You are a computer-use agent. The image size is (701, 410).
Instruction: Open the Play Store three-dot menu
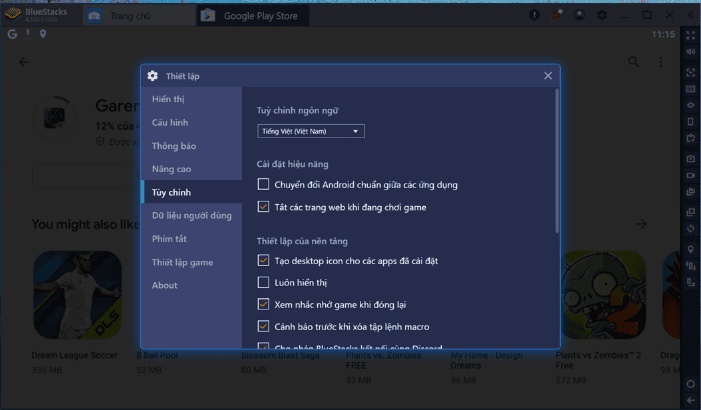661,62
